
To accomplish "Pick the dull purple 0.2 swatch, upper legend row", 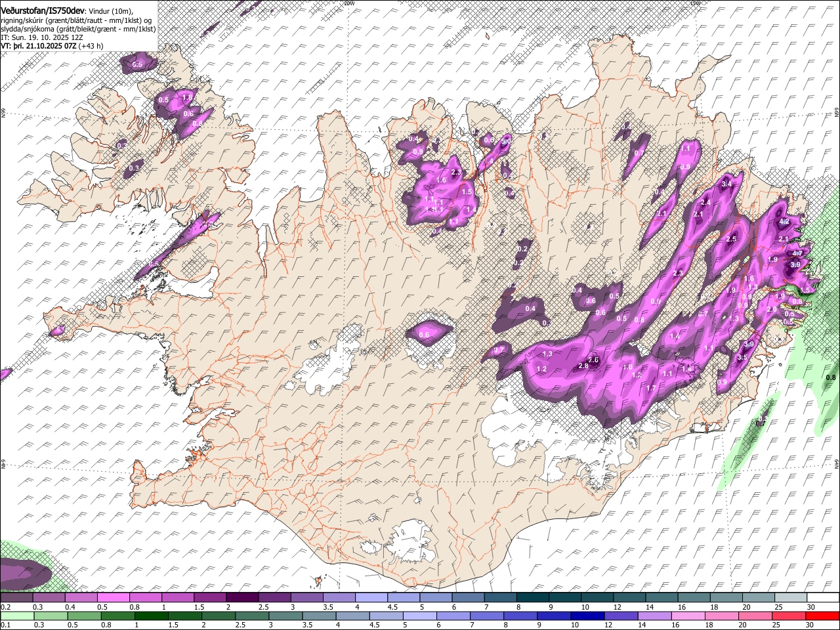I will point(16,598).
